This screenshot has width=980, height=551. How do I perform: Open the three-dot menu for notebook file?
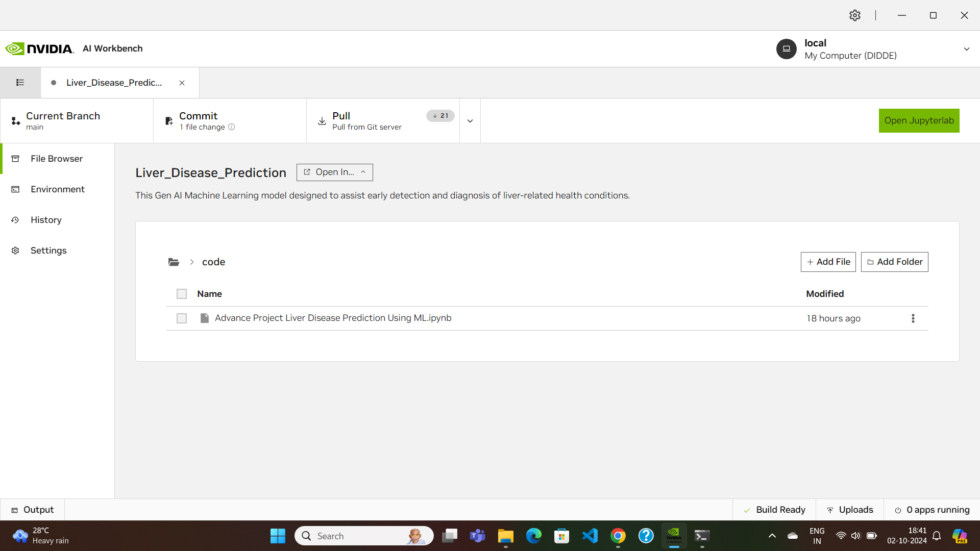[x=913, y=318]
